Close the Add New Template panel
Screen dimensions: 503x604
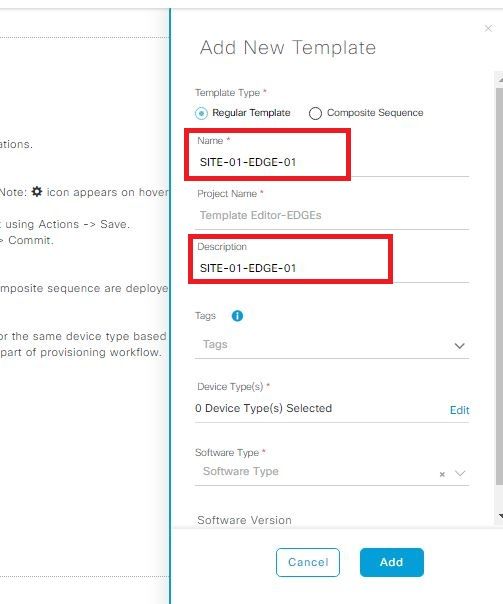488,29
